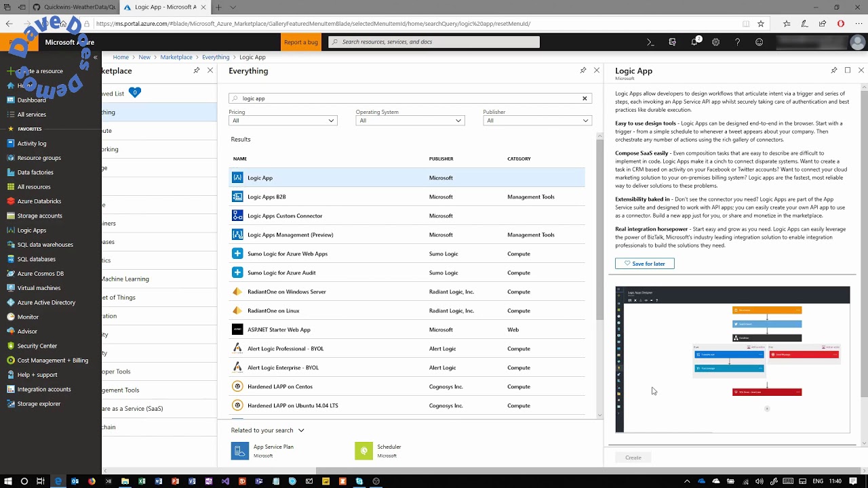Image resolution: width=868 pixels, height=488 pixels.
Task: Open the Scheduler related item
Action: coord(380,451)
